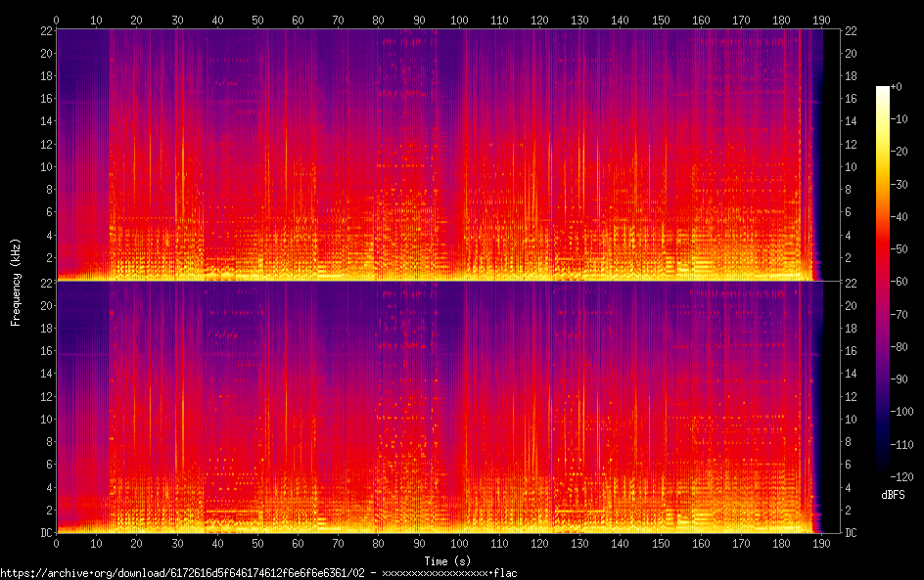
Task: Click the 16 kHz label on upper-left frequency axis
Action: (x=45, y=99)
